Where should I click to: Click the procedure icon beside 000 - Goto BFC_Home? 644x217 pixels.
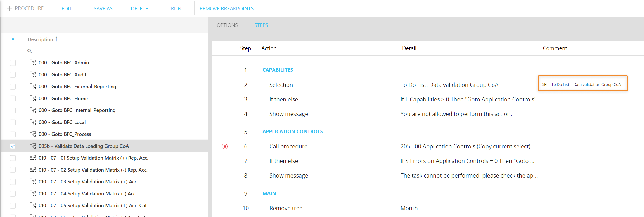point(33,98)
